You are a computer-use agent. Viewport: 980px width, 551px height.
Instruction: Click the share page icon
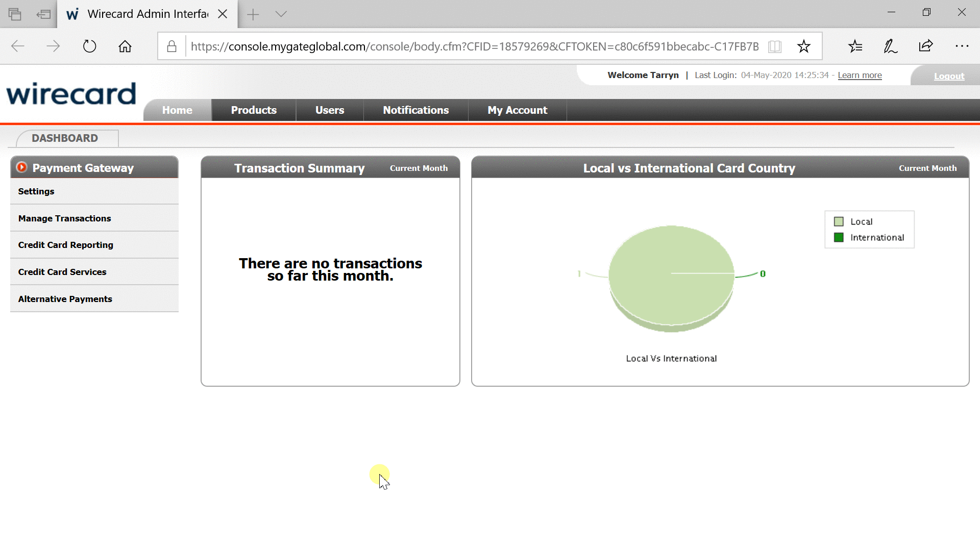[926, 46]
